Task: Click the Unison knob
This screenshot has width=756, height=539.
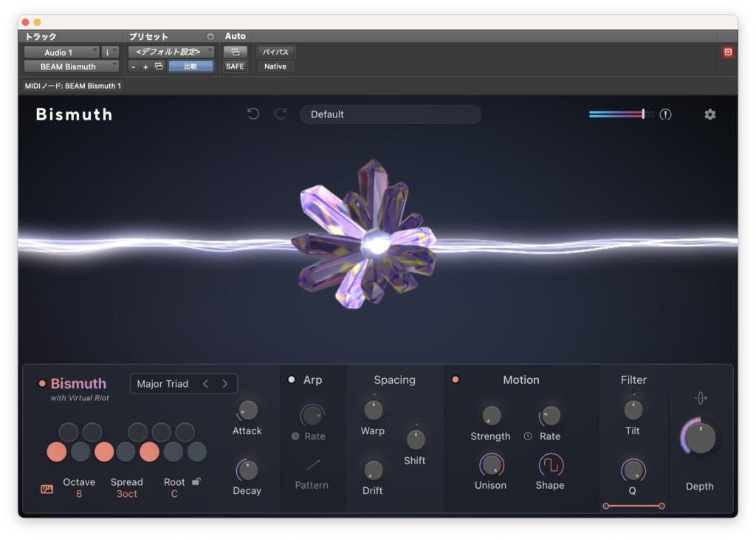Action: point(491,465)
